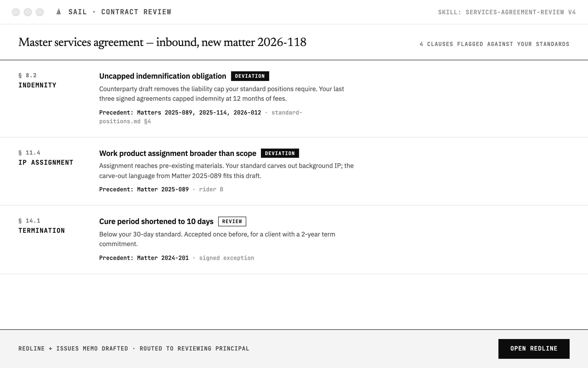Click the indemnity description starting 'Counterparty draft removes'
The height and width of the screenshot is (368, 588).
(221, 94)
